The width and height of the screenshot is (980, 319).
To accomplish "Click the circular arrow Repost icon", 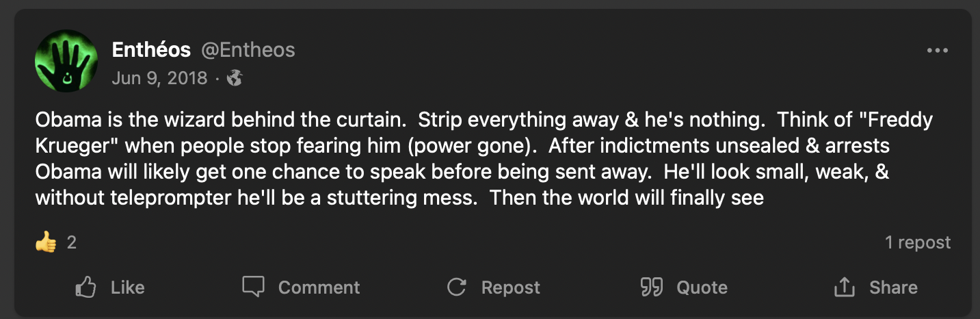I will click(x=456, y=287).
